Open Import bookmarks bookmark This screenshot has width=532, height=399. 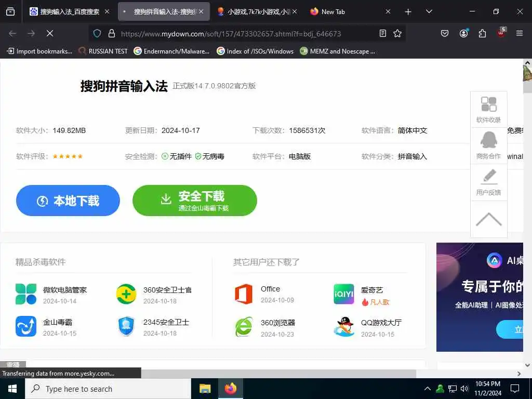point(39,51)
